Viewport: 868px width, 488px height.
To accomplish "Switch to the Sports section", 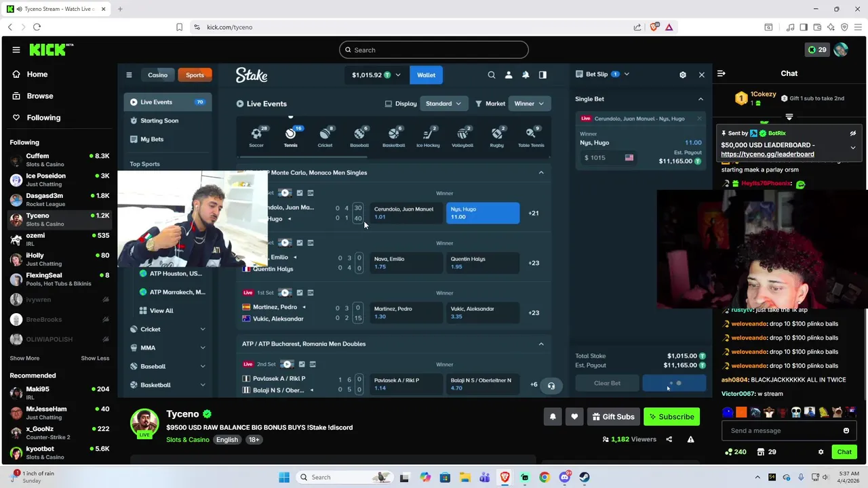I will pyautogui.click(x=195, y=75).
